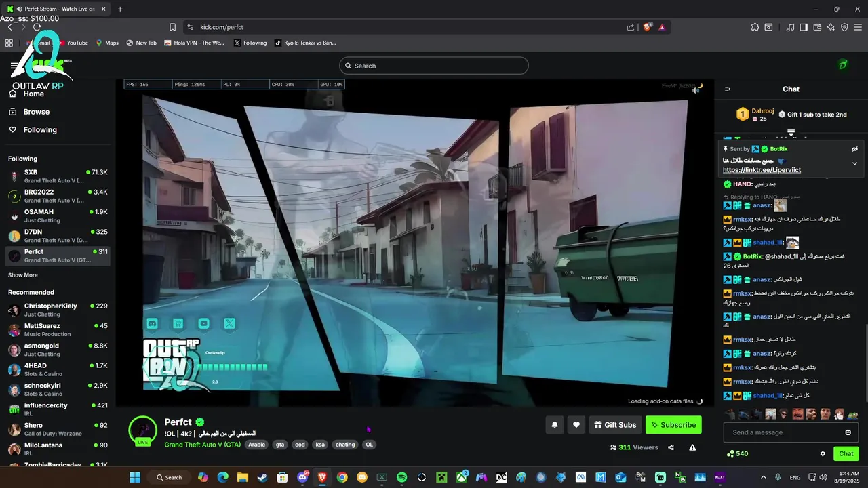Open influencercity recommended channel
The height and width of the screenshot is (488, 868).
[58, 409]
